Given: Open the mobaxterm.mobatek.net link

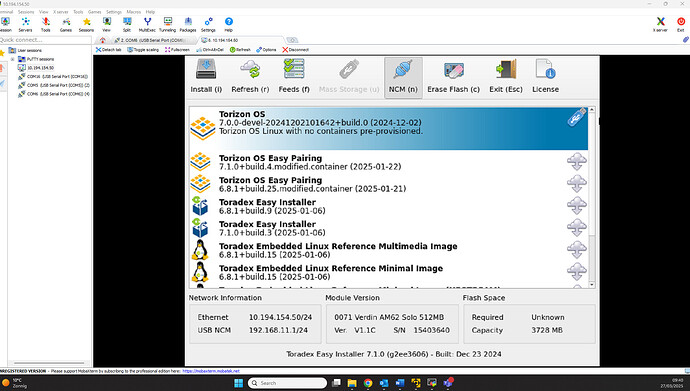Looking at the screenshot, I should click(211, 371).
